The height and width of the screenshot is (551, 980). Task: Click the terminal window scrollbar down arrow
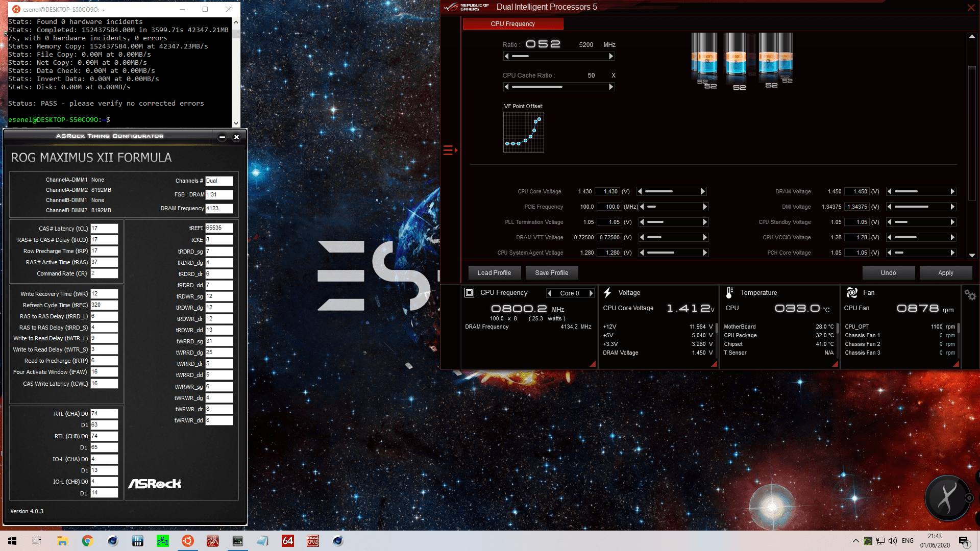[x=236, y=123]
